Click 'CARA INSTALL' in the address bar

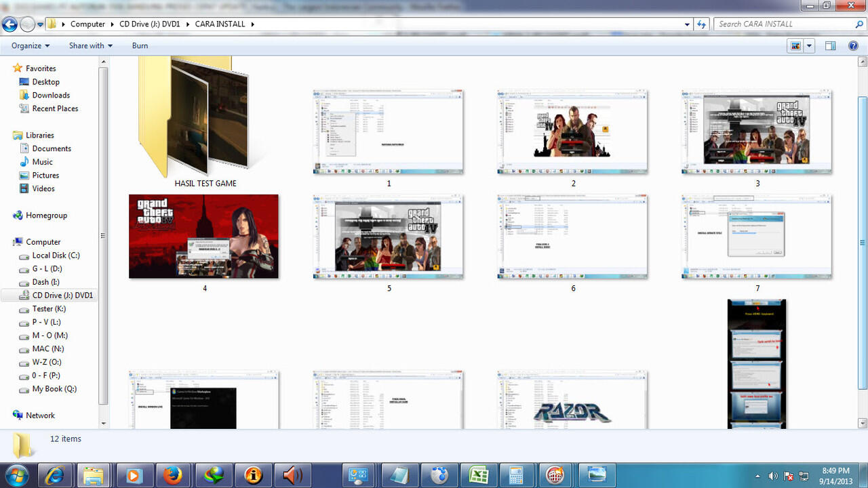[x=221, y=24]
